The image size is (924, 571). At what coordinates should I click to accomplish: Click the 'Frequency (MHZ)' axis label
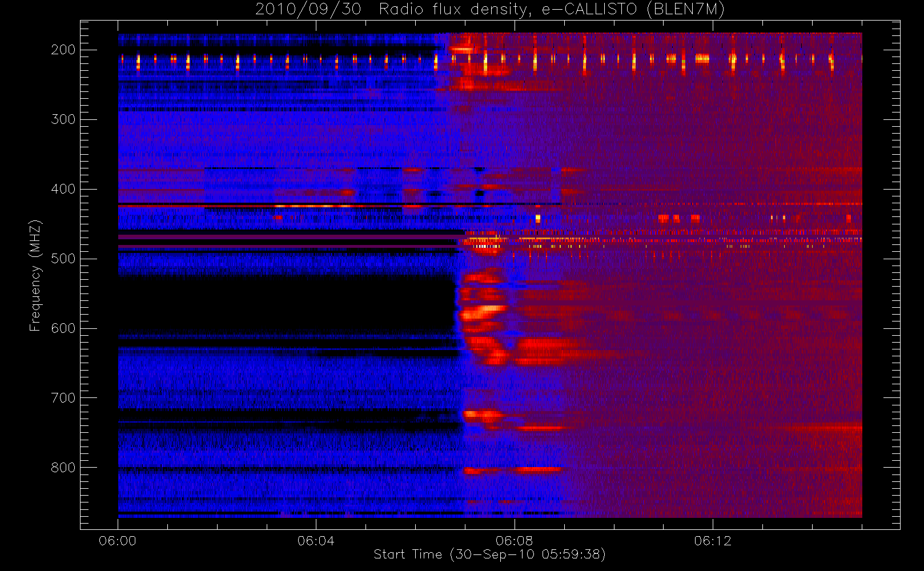coord(35,275)
